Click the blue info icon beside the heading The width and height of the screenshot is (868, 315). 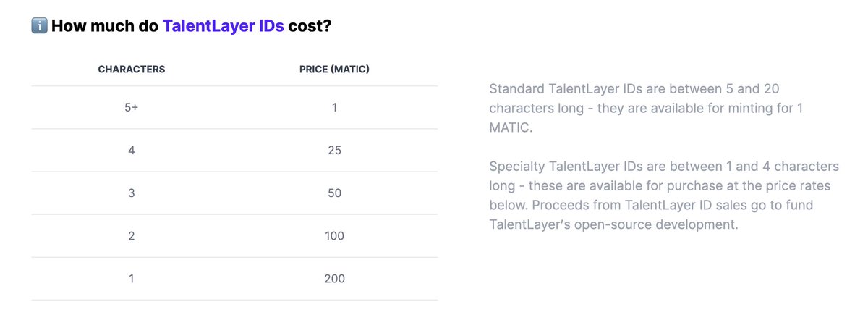[39, 27]
